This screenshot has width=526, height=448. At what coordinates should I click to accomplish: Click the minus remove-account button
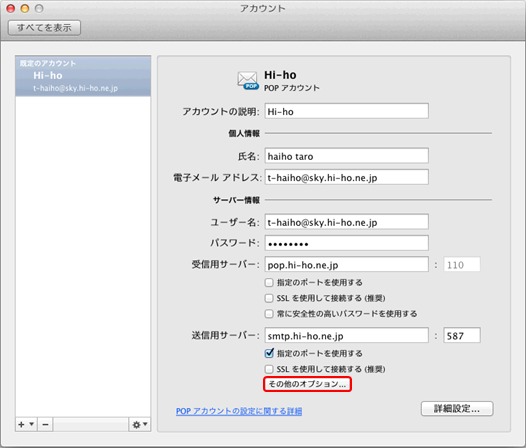(45, 425)
